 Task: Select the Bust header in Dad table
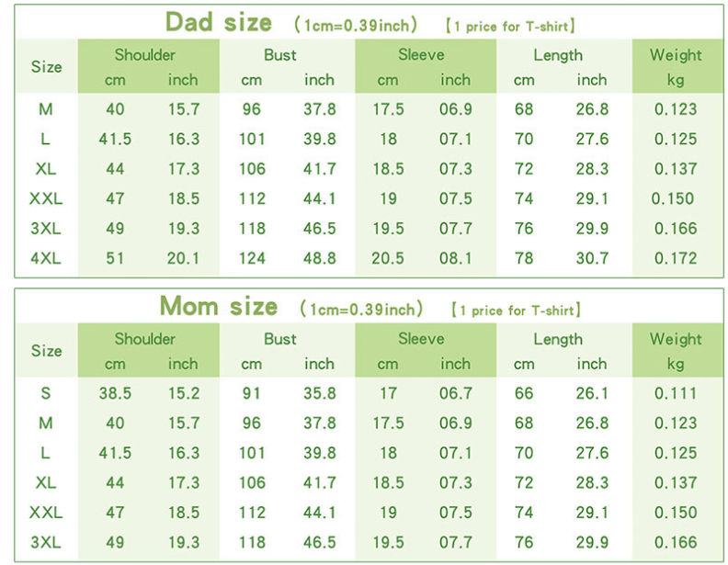tap(280, 55)
